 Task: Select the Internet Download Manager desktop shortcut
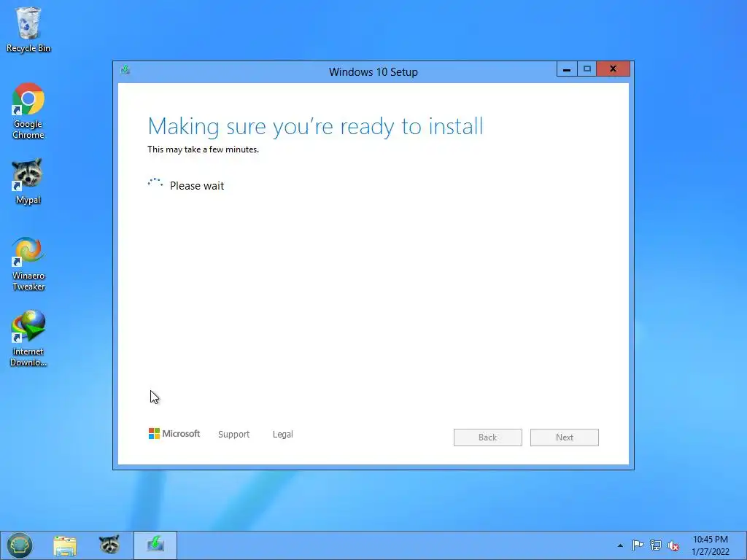28,338
